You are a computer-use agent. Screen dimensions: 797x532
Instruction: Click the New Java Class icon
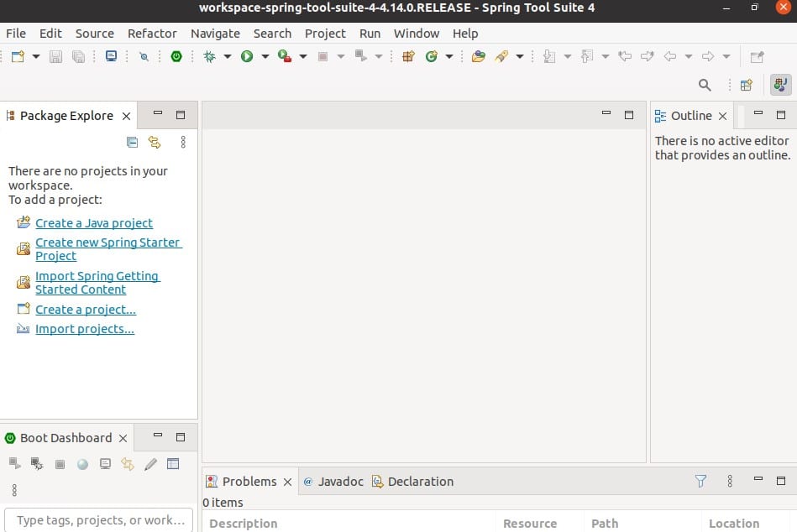tap(432, 56)
